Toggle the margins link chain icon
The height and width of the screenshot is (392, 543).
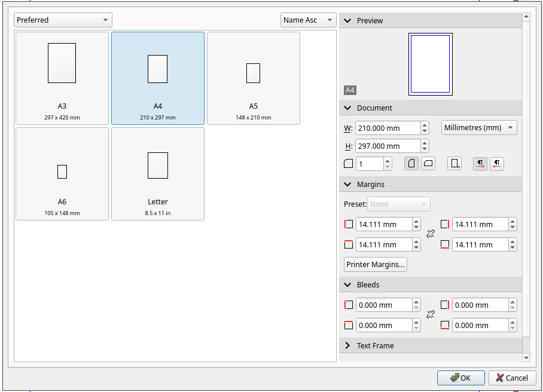[x=430, y=234]
